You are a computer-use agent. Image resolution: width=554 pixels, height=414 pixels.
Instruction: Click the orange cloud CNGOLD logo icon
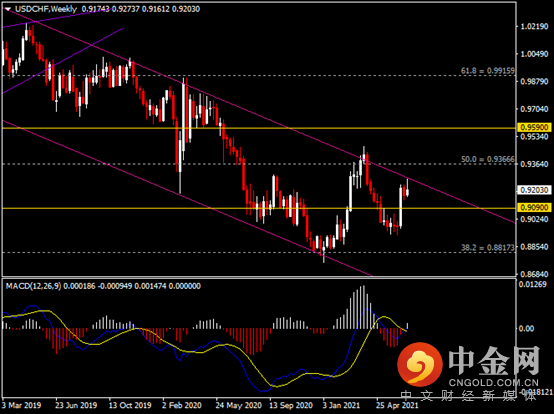pos(420,364)
